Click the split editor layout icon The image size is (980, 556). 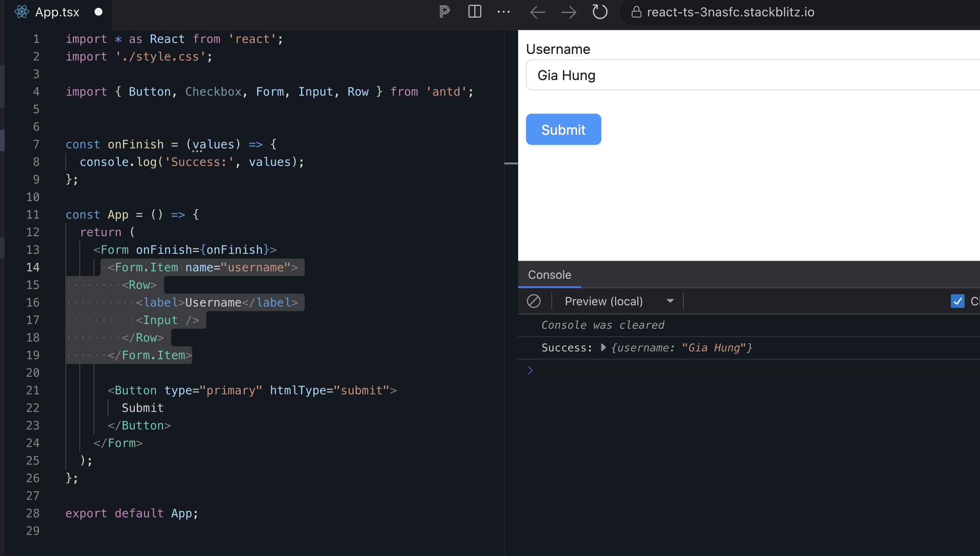475,11
